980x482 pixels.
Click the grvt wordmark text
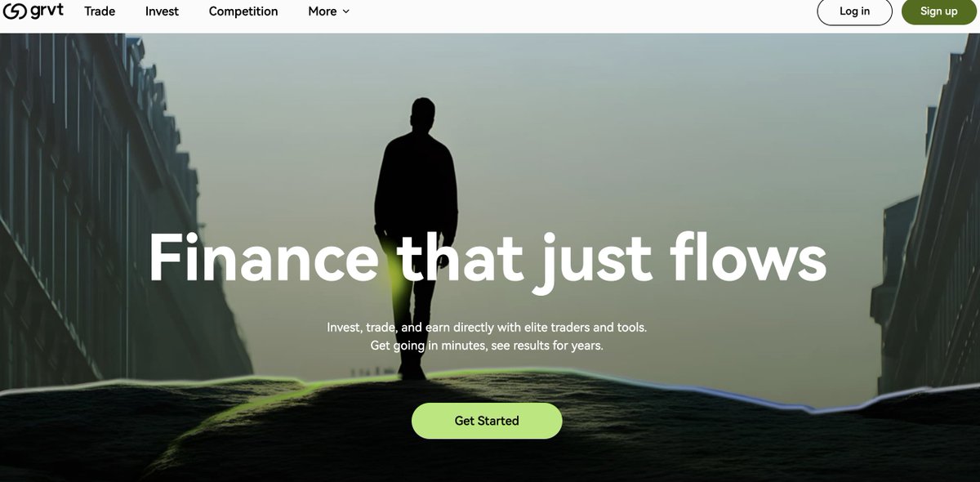47,11
